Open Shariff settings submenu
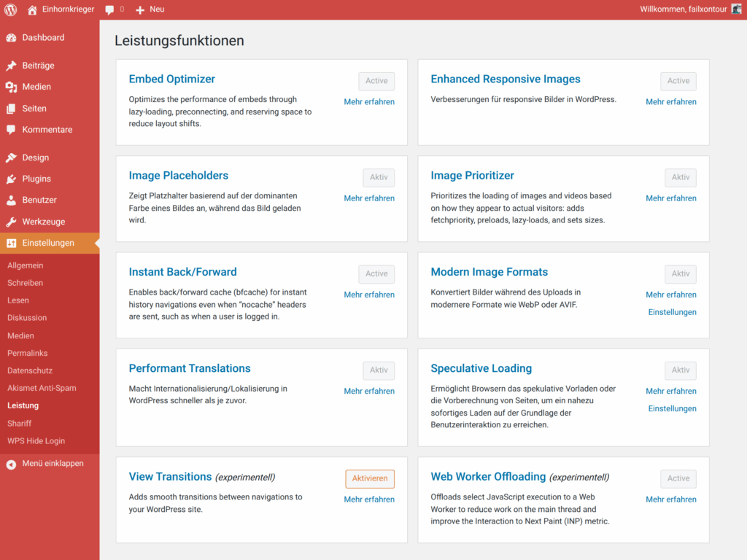The width and height of the screenshot is (747, 560). [19, 424]
